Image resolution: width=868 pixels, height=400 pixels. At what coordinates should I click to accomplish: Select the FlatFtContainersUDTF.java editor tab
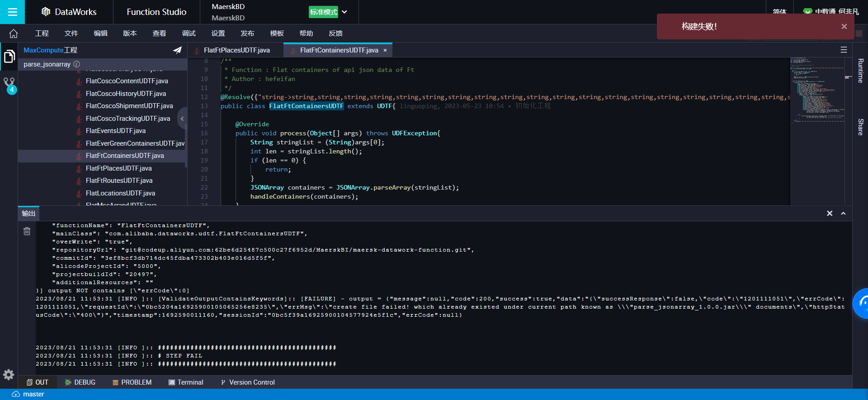(339, 50)
